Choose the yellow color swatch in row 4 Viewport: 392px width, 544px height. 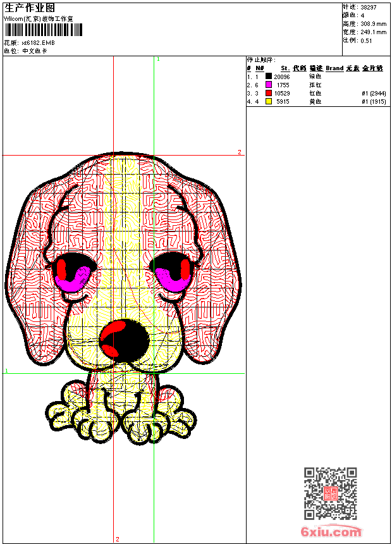tap(269, 101)
